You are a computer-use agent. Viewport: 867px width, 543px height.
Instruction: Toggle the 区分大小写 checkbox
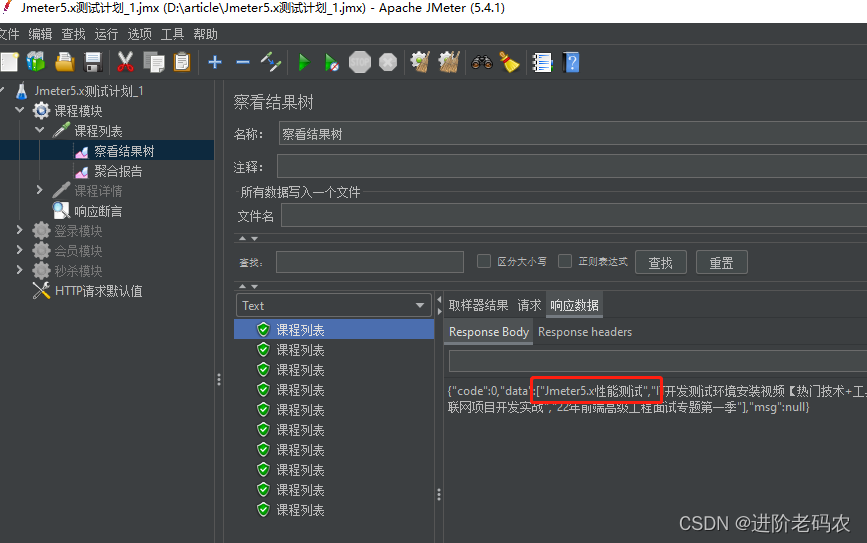point(484,261)
